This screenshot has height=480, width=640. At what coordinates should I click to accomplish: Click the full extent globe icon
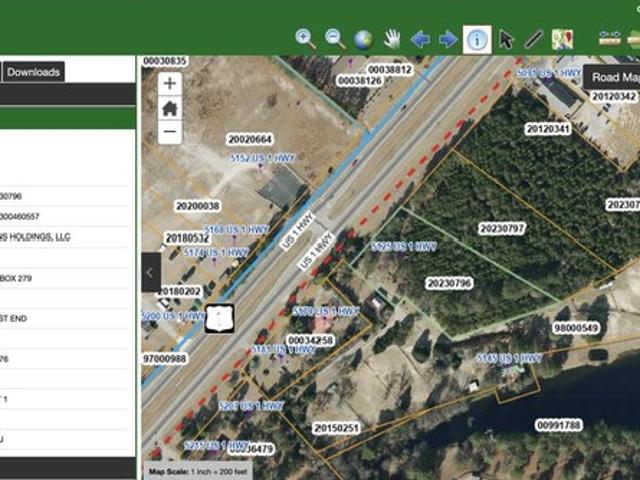364,39
